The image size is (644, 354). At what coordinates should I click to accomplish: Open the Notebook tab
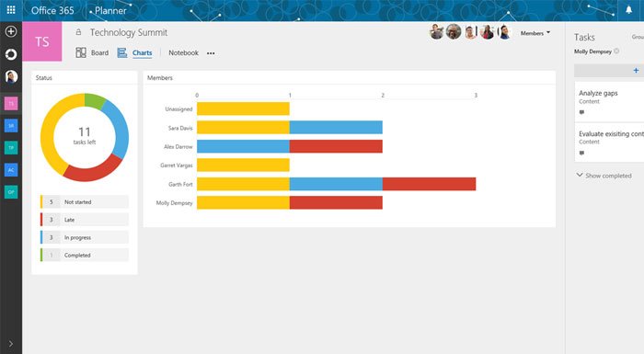[184, 53]
